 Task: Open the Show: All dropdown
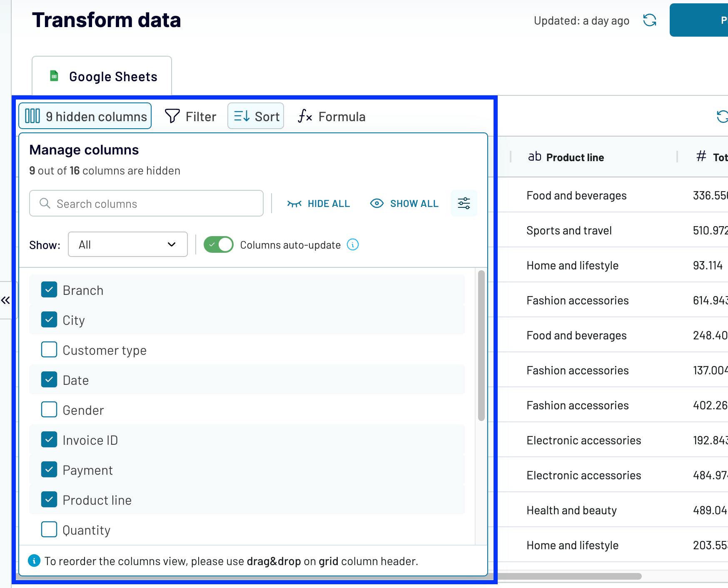(x=127, y=244)
